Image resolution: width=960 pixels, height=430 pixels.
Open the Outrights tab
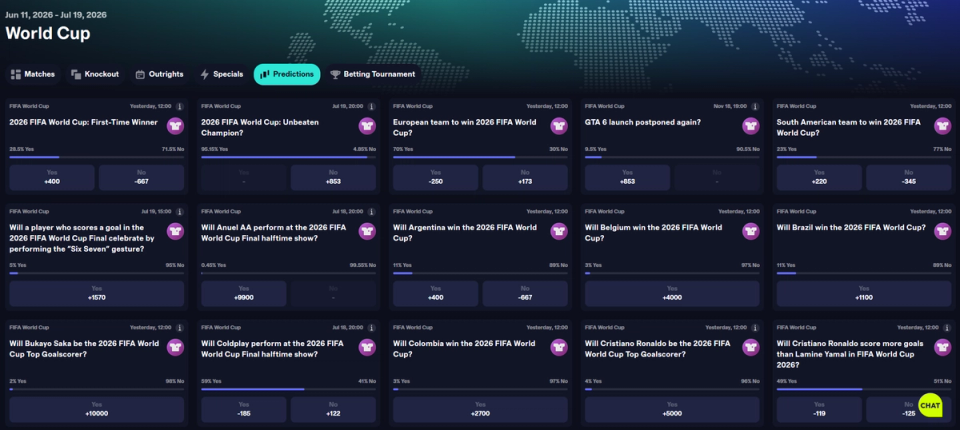(159, 74)
